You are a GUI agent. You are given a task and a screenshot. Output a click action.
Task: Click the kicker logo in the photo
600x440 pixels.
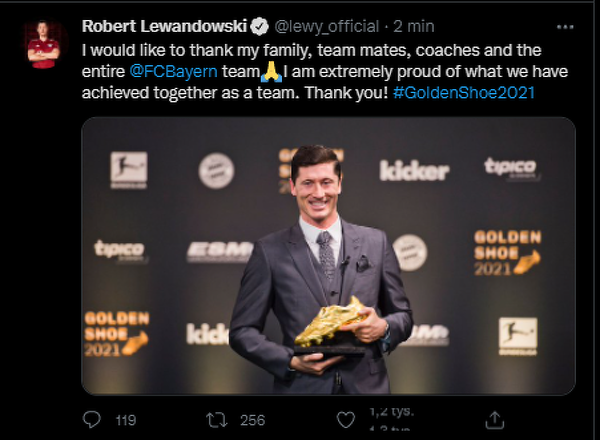(x=413, y=171)
